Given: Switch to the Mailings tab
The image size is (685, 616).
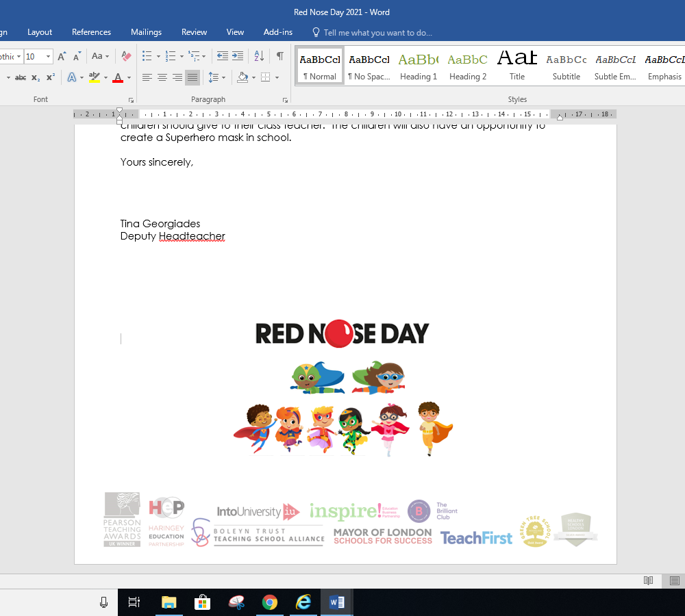Looking at the screenshot, I should (x=146, y=32).
